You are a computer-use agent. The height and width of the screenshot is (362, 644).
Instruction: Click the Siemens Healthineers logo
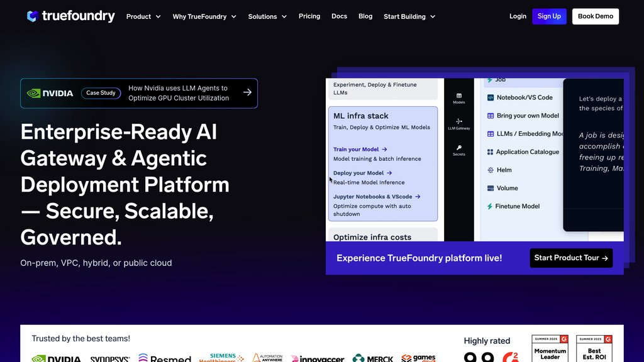(221, 358)
